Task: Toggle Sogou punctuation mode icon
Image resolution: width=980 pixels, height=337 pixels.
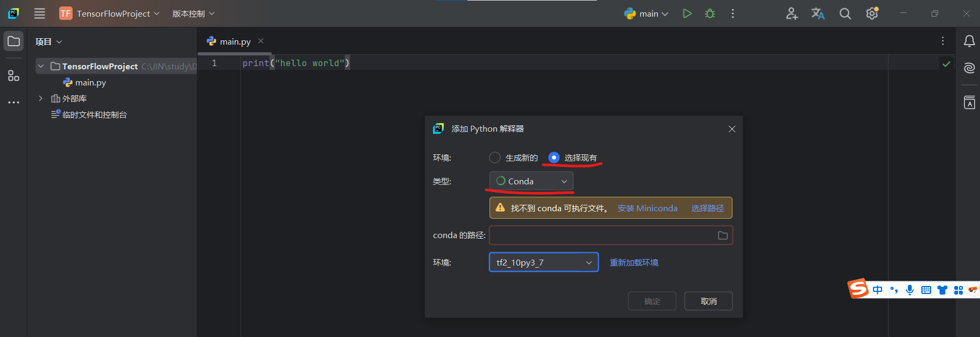Action: tap(894, 290)
